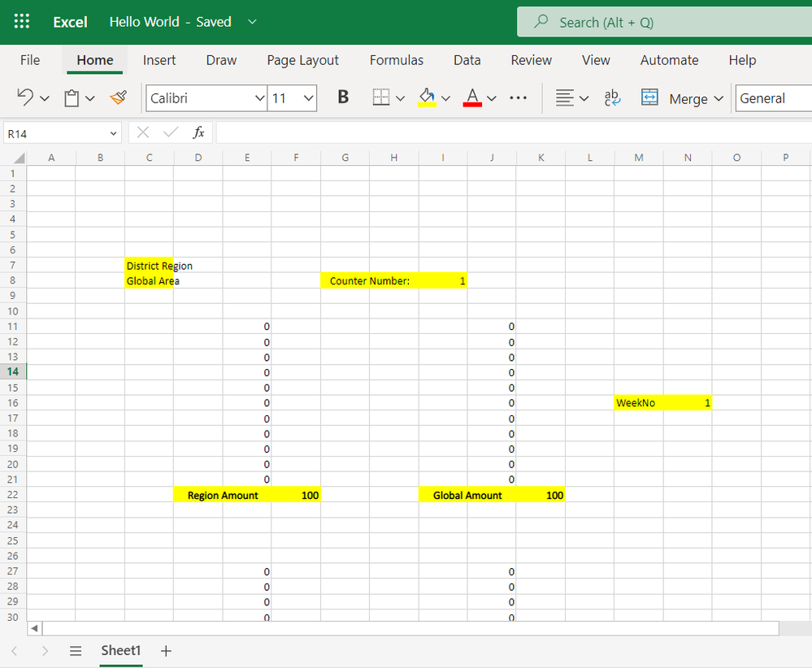Click the Search magnifier icon
This screenshot has width=812, height=668.
point(541,22)
